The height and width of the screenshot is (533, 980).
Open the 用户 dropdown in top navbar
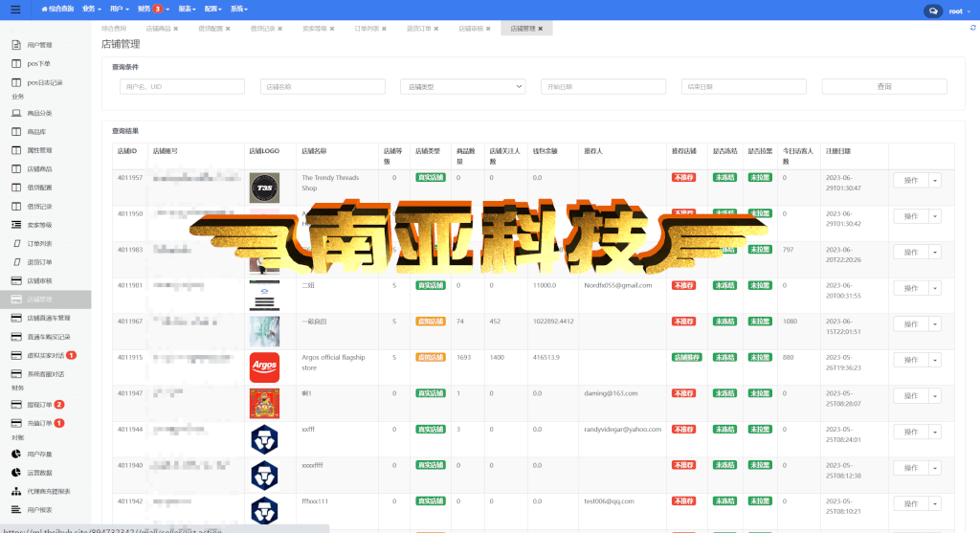coord(120,10)
